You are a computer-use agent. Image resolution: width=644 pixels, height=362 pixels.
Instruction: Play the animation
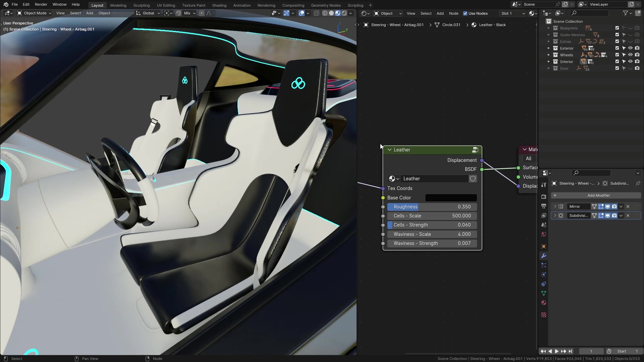pyautogui.click(x=556, y=351)
